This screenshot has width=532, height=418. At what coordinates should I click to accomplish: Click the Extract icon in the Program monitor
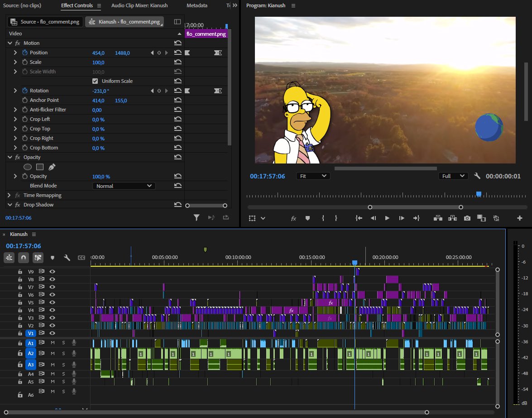point(452,218)
